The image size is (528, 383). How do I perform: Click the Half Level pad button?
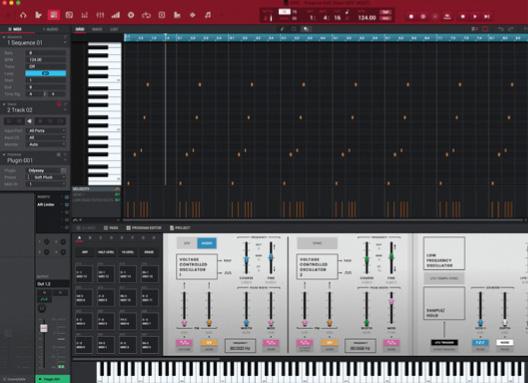106,252
